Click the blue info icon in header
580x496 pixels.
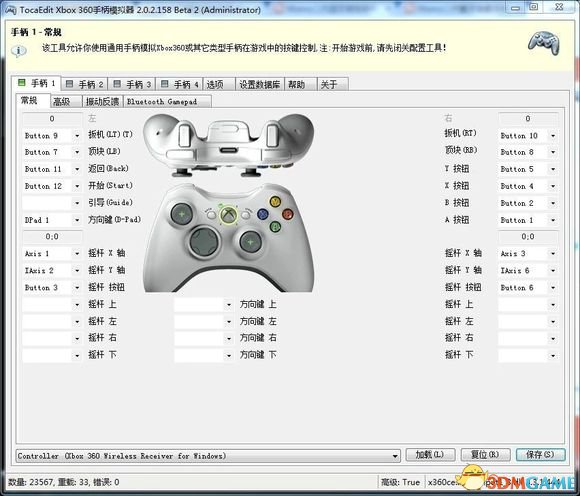click(19, 51)
